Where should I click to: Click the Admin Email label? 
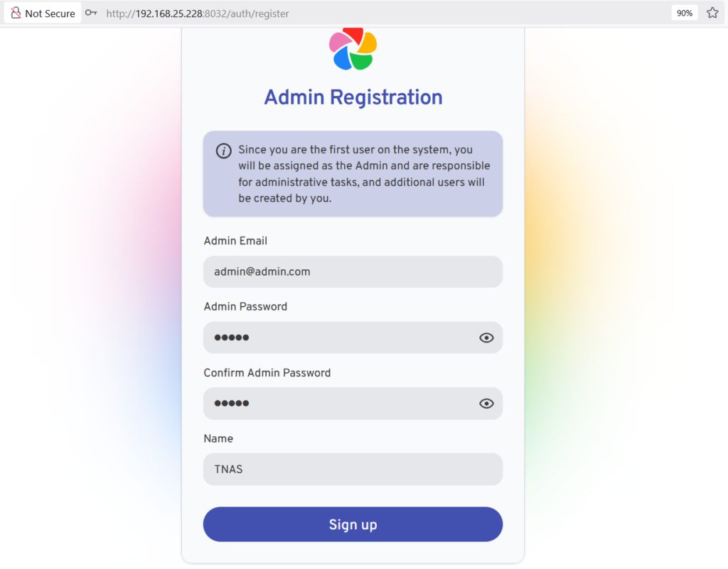(235, 241)
